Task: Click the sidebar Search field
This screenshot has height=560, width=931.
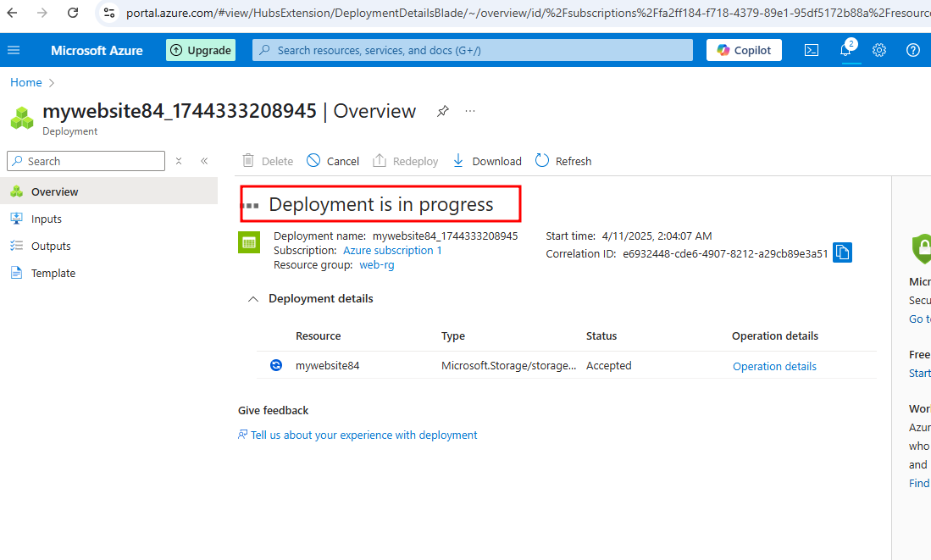Action: tap(86, 161)
